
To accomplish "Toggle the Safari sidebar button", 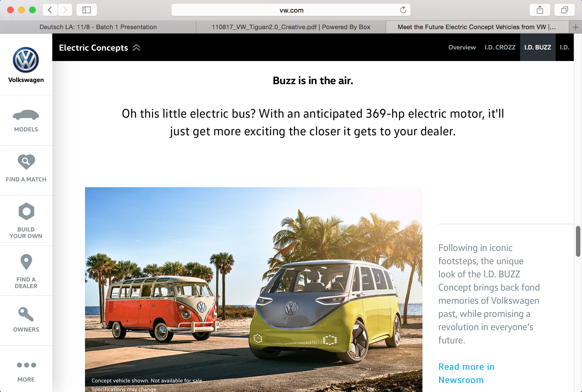I will point(87,10).
